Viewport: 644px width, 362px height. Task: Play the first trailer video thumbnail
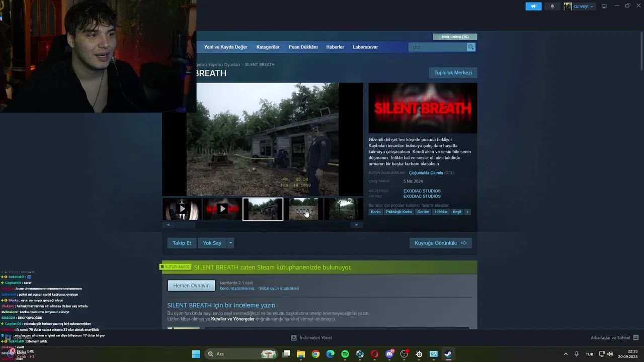click(182, 209)
